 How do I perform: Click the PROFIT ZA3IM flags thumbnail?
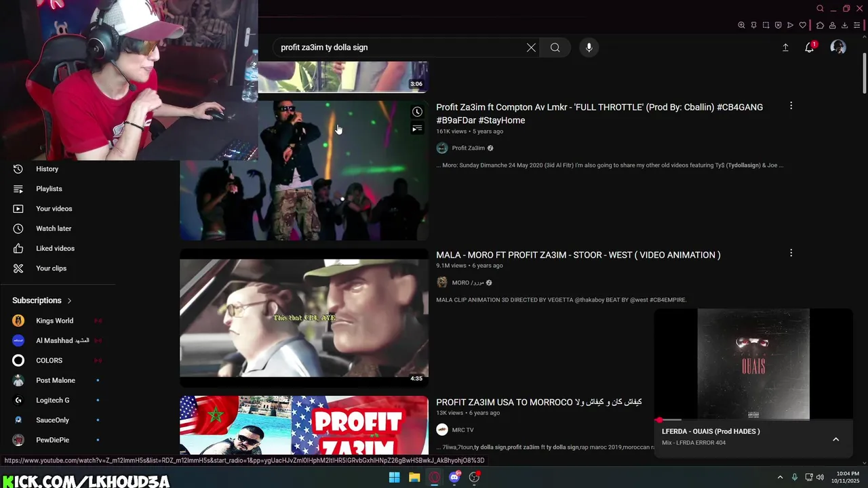[x=304, y=425]
